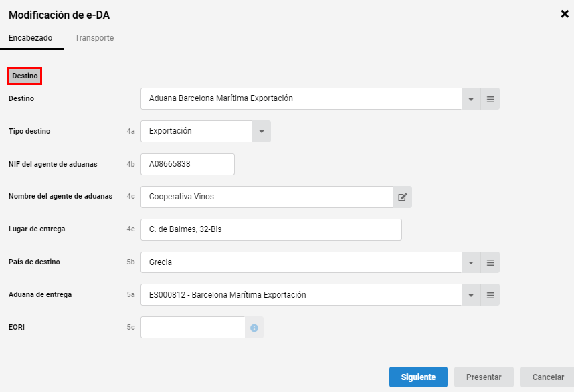
Task: Click the Tipo destino field showing Exportación
Action: 197,131
